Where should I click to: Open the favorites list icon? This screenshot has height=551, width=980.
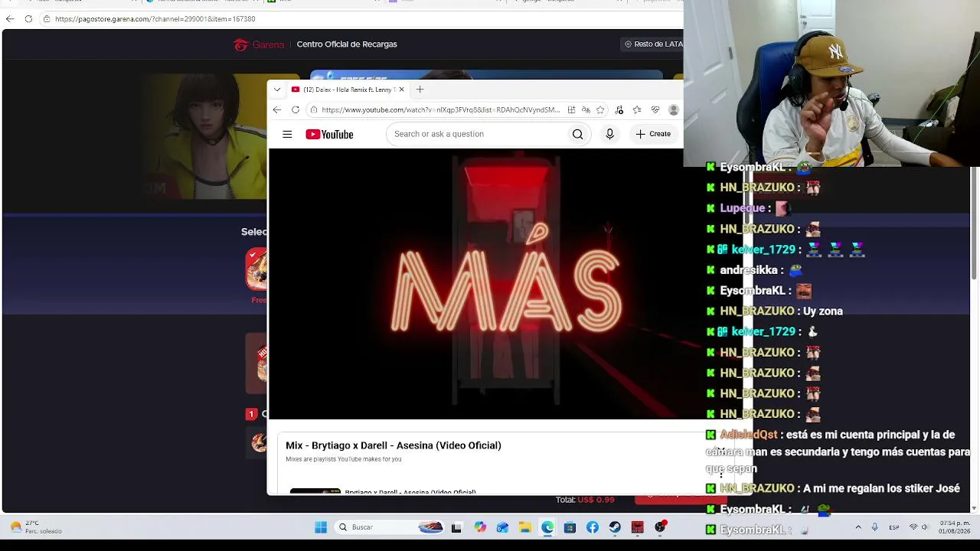click(x=637, y=110)
